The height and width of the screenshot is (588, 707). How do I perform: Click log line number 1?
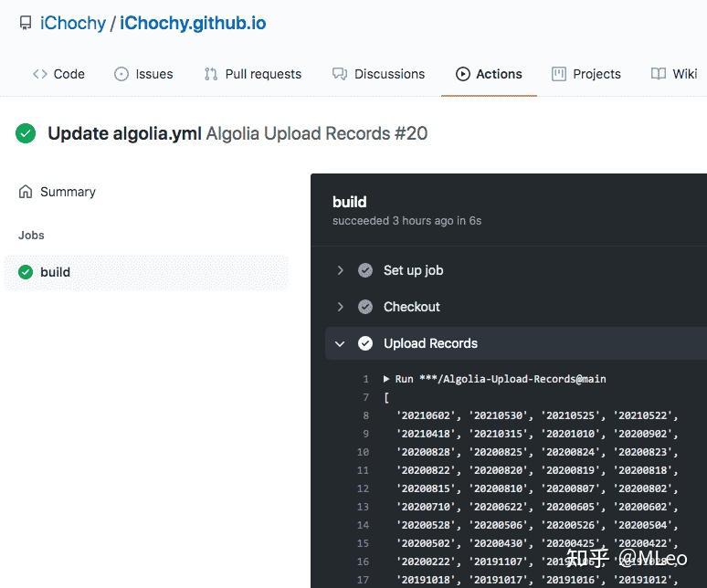coord(366,380)
